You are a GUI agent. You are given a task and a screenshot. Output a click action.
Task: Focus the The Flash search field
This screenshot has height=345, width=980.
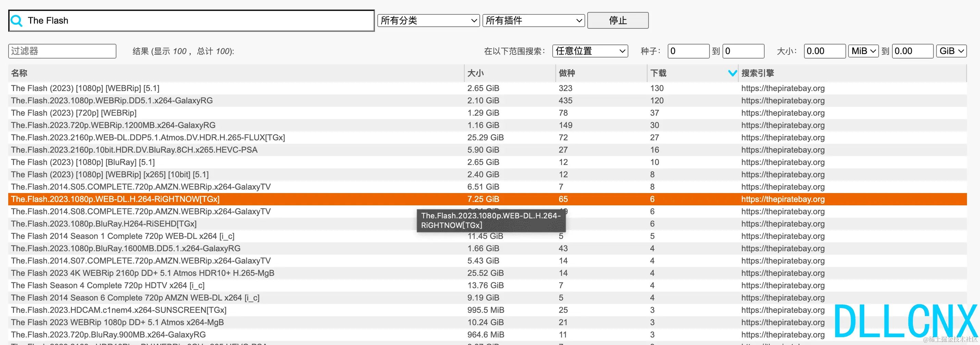191,21
